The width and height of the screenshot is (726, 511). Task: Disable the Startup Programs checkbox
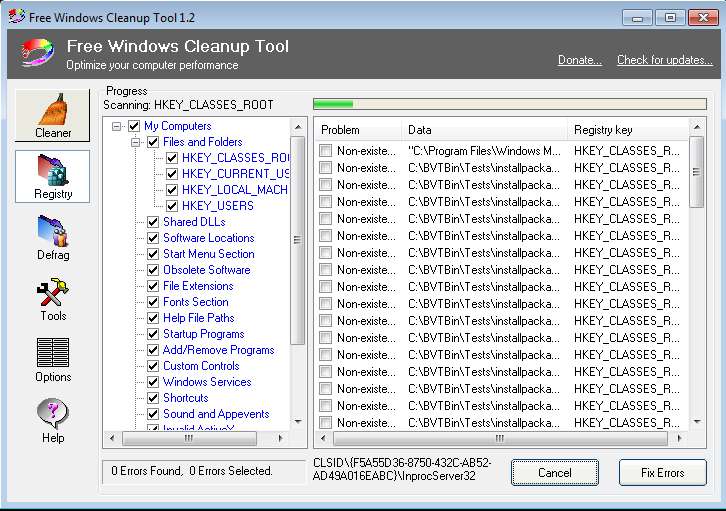click(x=153, y=334)
